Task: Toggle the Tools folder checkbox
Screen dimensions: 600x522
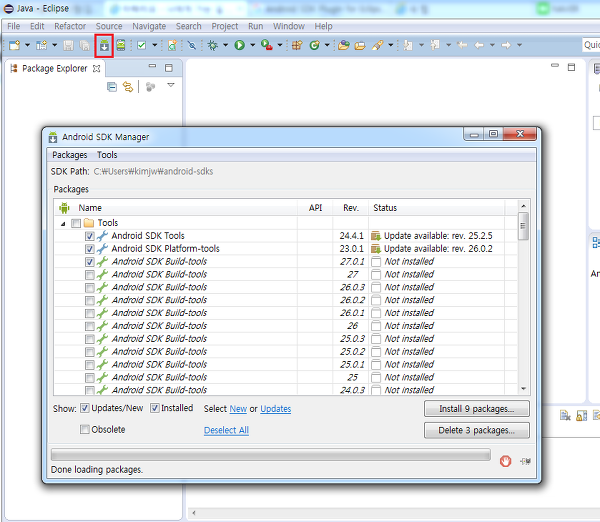Action: (x=76, y=223)
